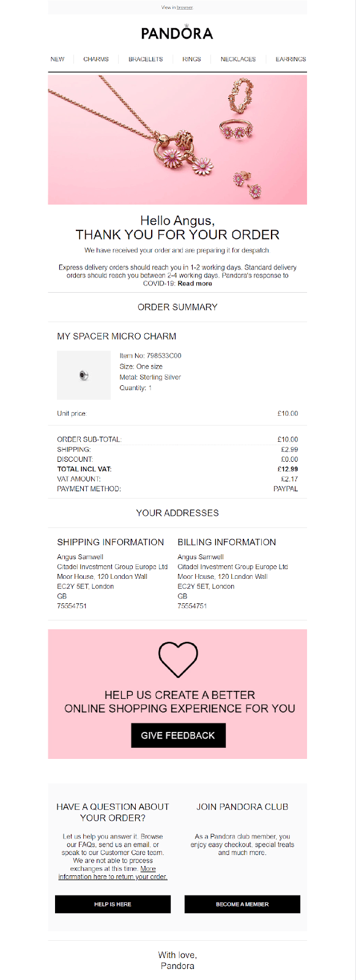
Task: Click the HAVE A QUESTION ABOUT YOUR ORDER heading
Action: coord(113,812)
